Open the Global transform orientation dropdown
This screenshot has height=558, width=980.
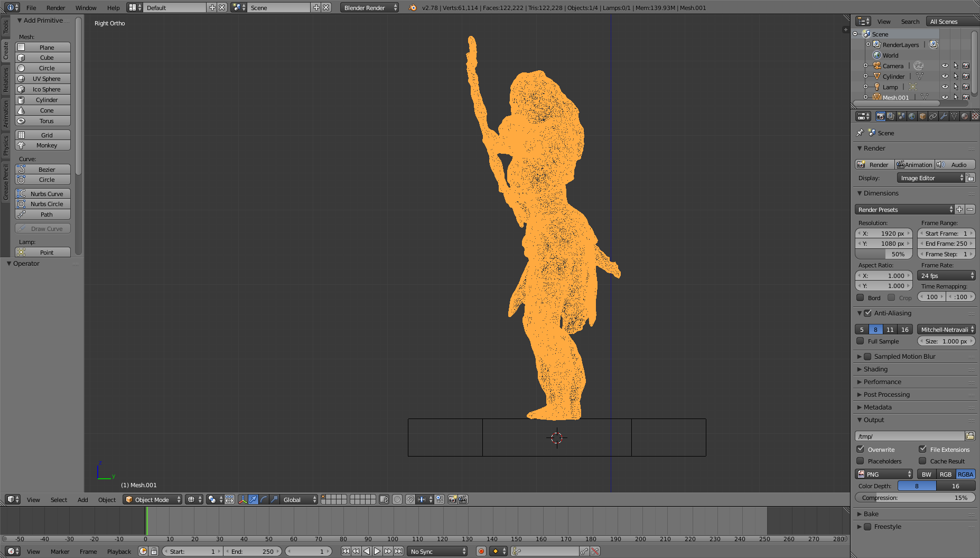(299, 499)
